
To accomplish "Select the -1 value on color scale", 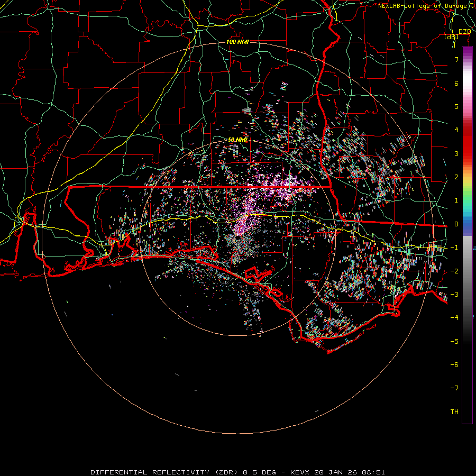I will click(x=454, y=248).
